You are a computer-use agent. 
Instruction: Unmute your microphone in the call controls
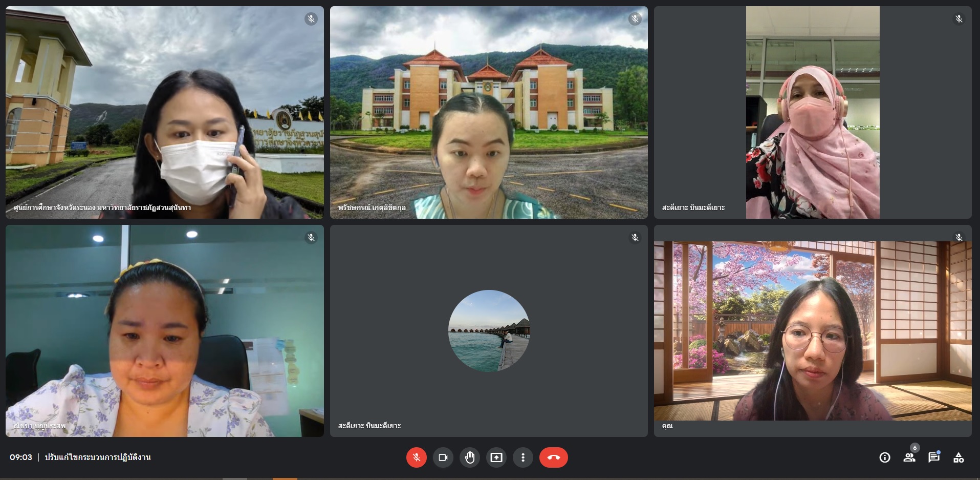(416, 457)
